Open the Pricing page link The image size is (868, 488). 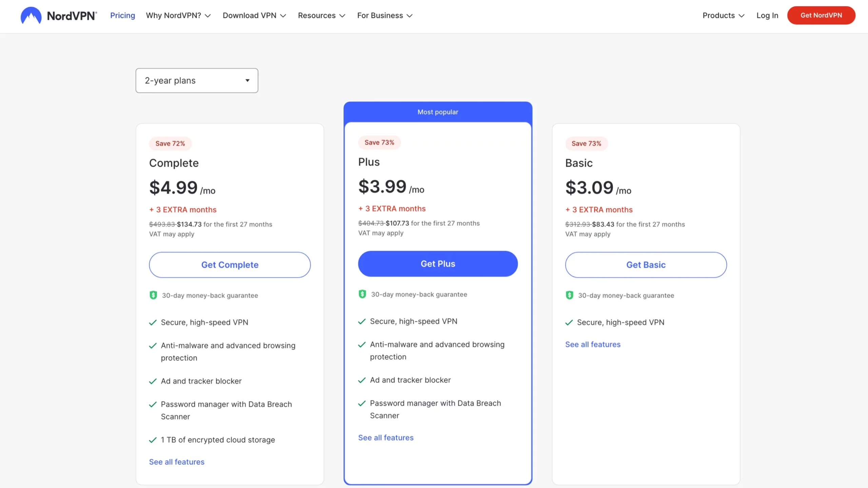122,15
